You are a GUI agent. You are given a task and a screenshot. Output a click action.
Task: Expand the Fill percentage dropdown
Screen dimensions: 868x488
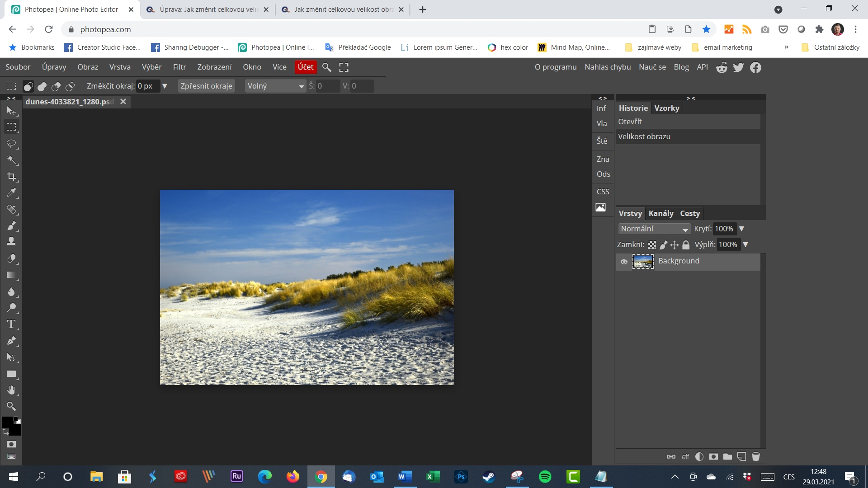746,244
